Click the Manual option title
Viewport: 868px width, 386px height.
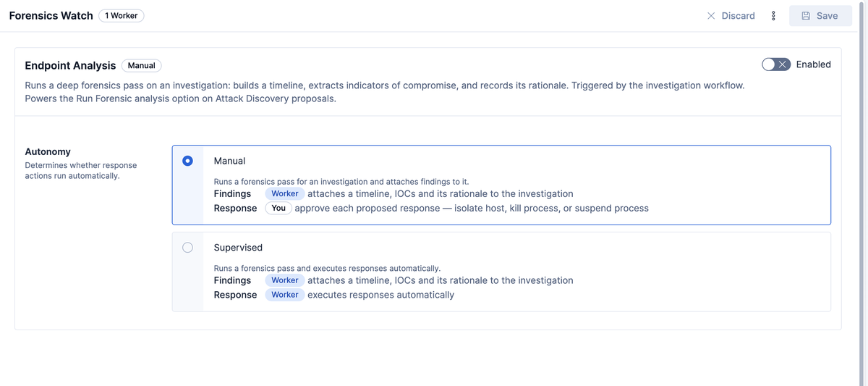[x=229, y=161]
